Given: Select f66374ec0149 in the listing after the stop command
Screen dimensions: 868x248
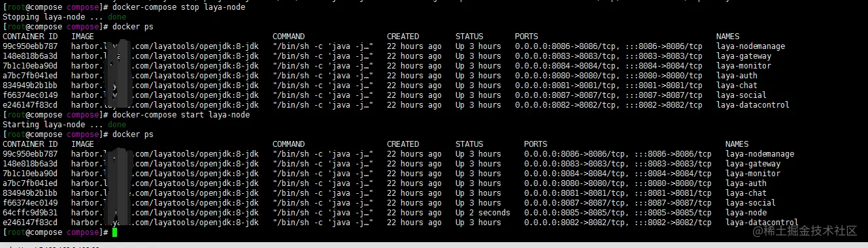Looking at the screenshot, I should 30,95.
